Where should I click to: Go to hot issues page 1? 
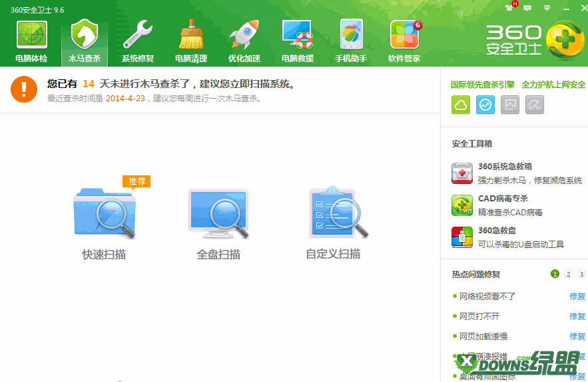(x=555, y=274)
